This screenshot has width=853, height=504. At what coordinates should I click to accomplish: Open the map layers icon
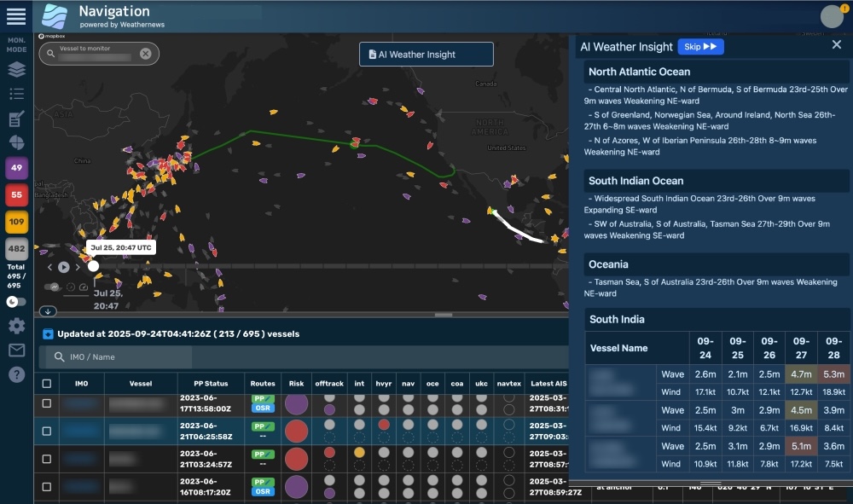pos(16,70)
